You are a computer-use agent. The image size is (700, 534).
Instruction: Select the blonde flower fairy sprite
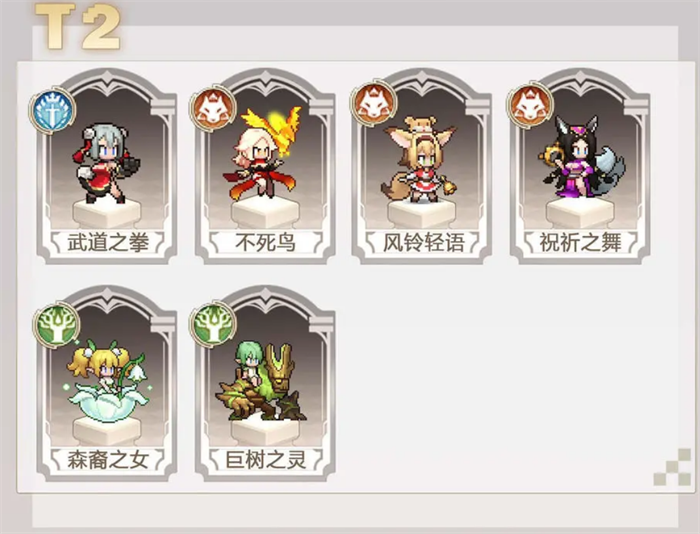(x=107, y=381)
